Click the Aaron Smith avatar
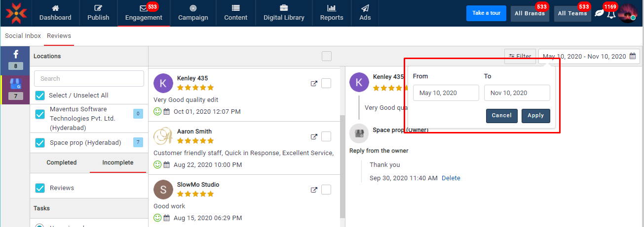 pyautogui.click(x=163, y=136)
